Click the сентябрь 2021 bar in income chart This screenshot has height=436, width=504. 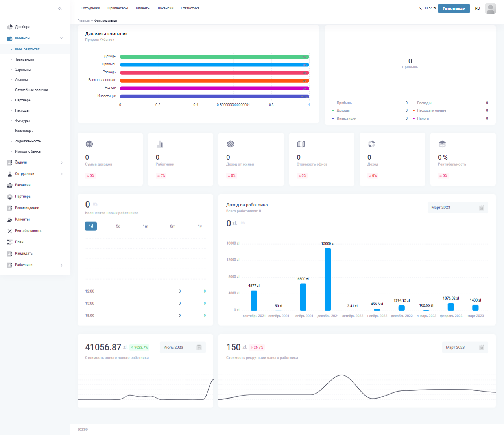[x=254, y=300]
